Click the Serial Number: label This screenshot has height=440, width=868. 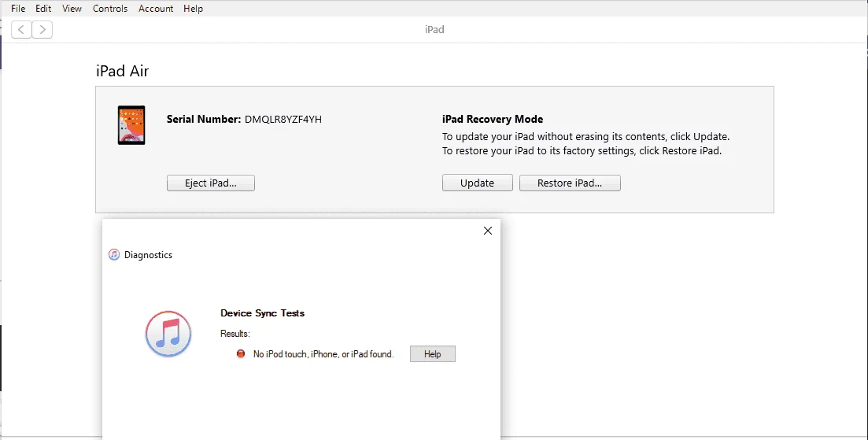(x=204, y=119)
